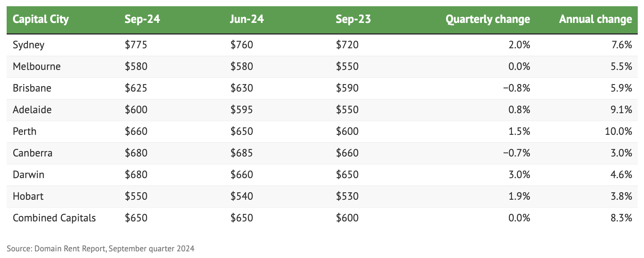This screenshot has width=644, height=258.
Task: Select the Combined Capitals row label
Action: pos(54,218)
